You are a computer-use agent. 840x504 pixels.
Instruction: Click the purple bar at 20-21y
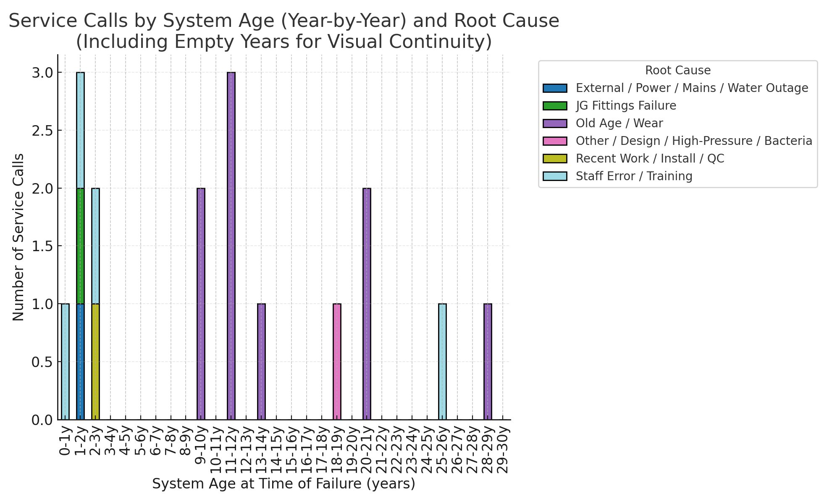point(367,304)
